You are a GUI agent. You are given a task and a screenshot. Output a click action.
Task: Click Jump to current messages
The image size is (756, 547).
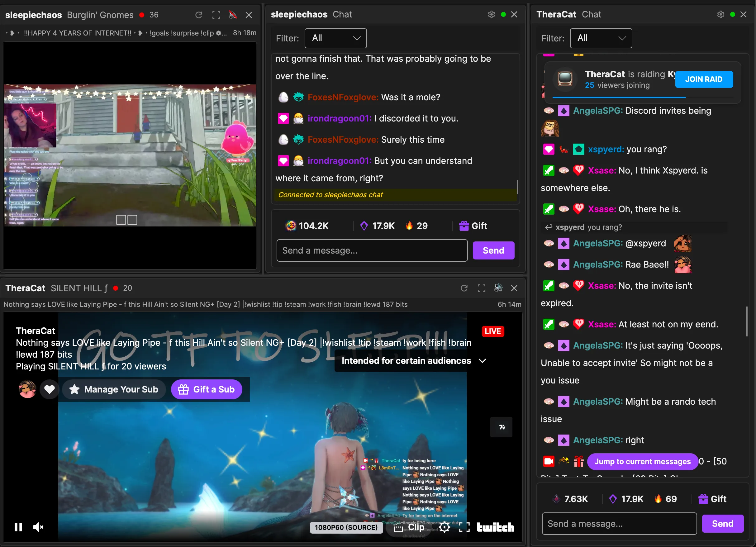pyautogui.click(x=642, y=461)
